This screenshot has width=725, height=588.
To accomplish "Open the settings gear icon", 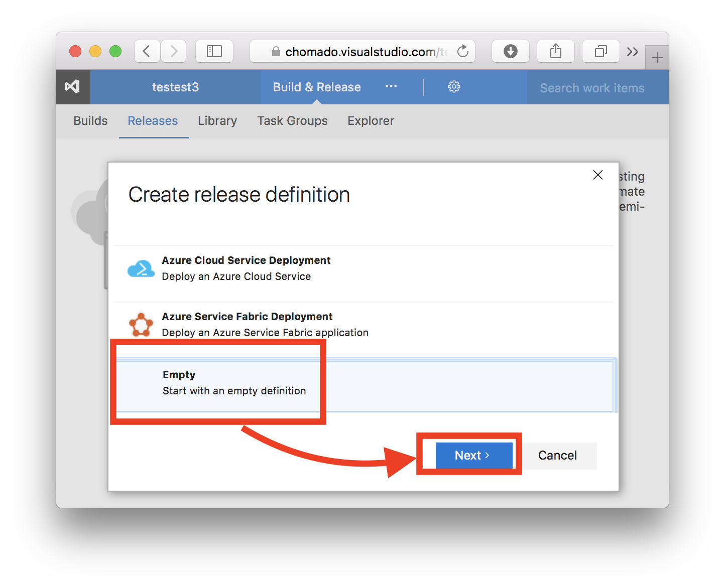I will [454, 87].
